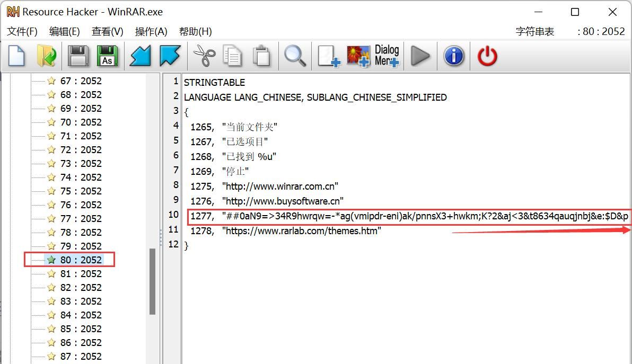Save the file with the grey floppy icon
This screenshot has width=632, height=364.
(78, 56)
